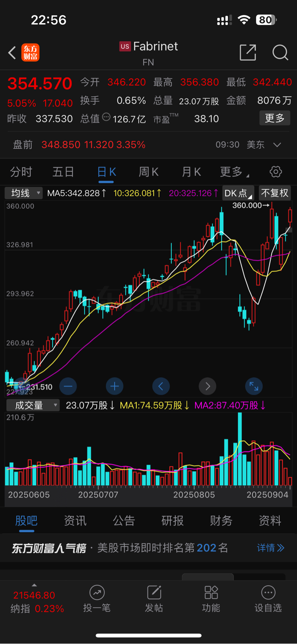Select the 日K tab
Viewport: 297px width, 644px height.
click(106, 172)
